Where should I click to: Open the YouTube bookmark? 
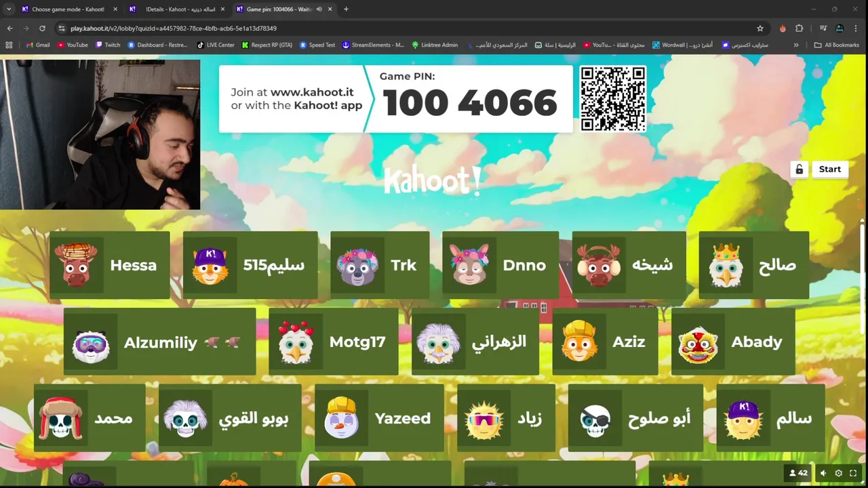pos(73,45)
